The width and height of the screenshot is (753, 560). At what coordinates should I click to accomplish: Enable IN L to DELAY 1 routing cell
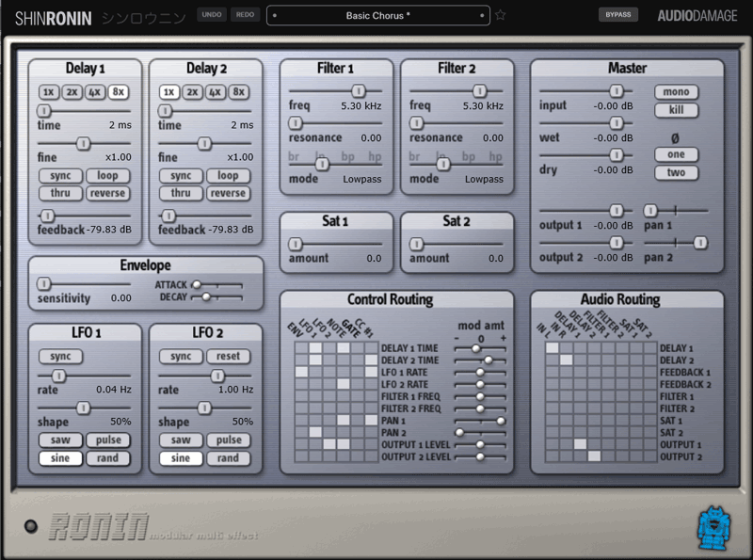coord(552,347)
